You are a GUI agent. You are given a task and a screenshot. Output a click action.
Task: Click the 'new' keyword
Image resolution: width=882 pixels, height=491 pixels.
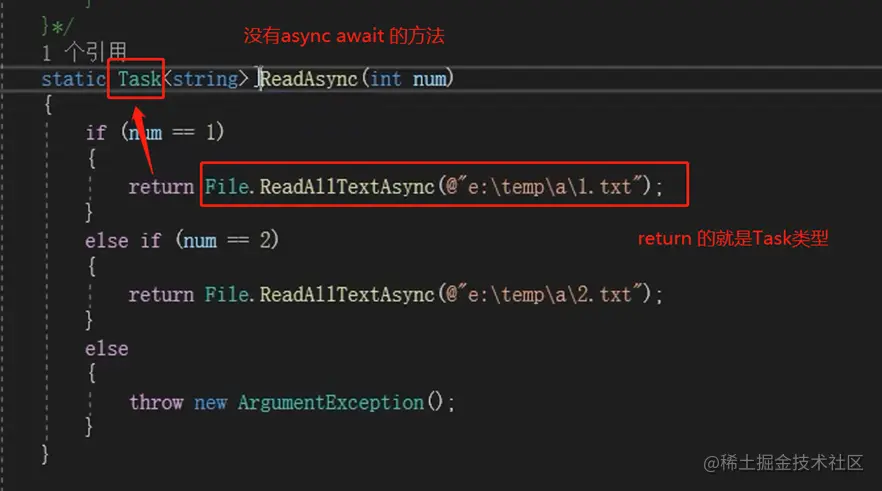210,403
